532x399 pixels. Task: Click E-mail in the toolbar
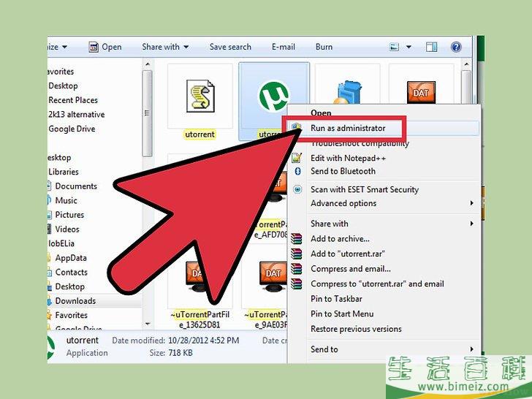pos(284,47)
